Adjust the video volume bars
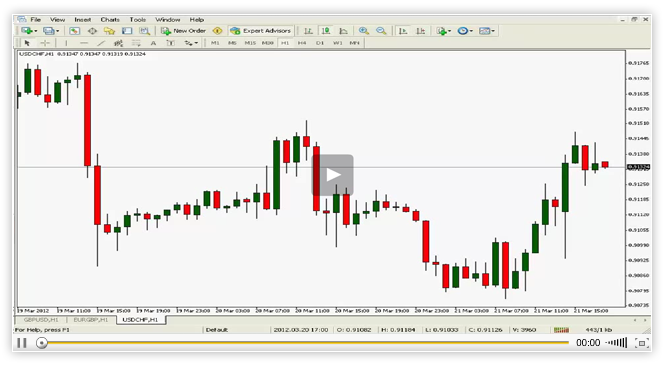The image size is (664, 366). [617, 343]
